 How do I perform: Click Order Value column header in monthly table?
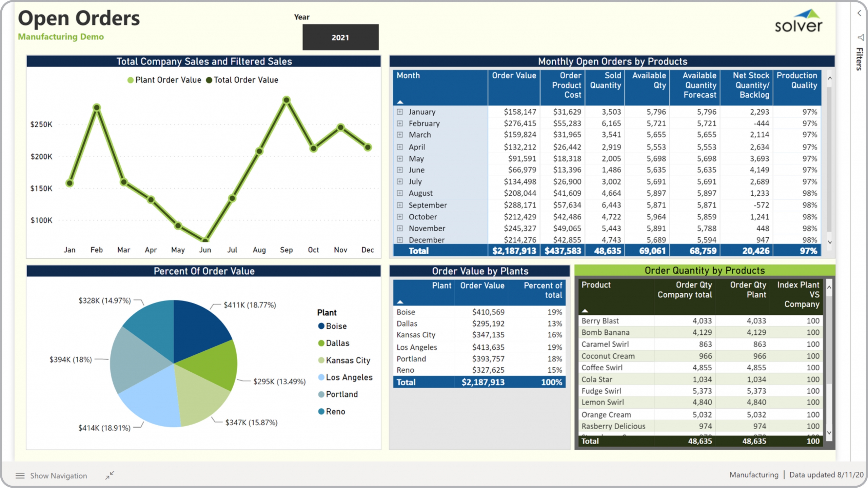tap(514, 76)
